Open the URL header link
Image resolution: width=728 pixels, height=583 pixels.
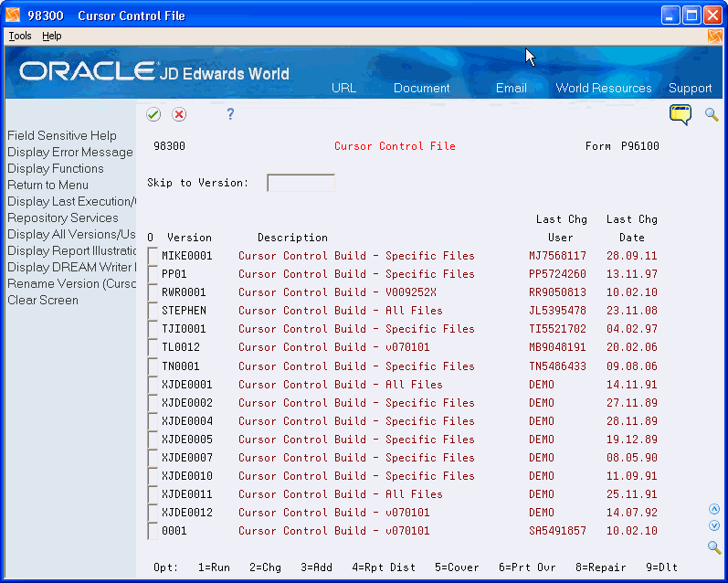pos(343,89)
